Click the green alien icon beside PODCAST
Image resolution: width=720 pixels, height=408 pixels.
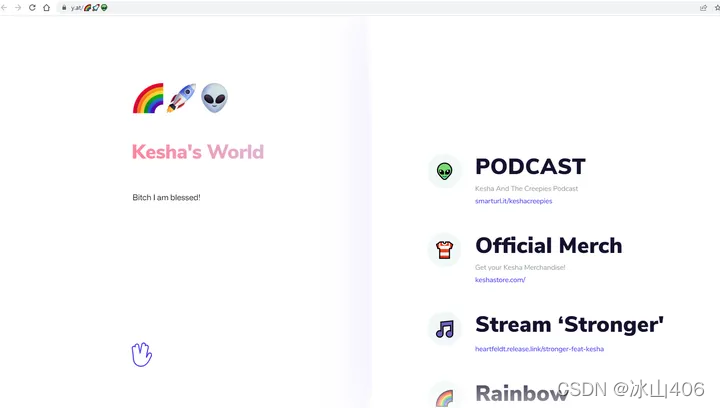pos(444,171)
